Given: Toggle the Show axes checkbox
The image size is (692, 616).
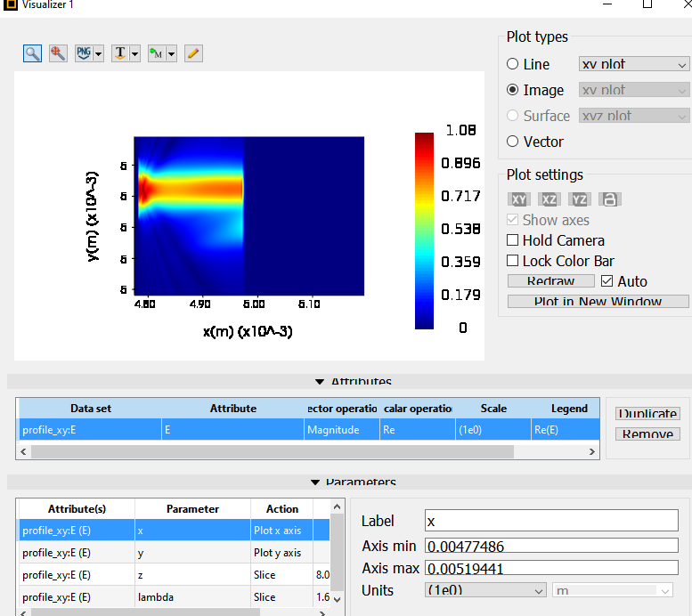Looking at the screenshot, I should pos(512,220).
